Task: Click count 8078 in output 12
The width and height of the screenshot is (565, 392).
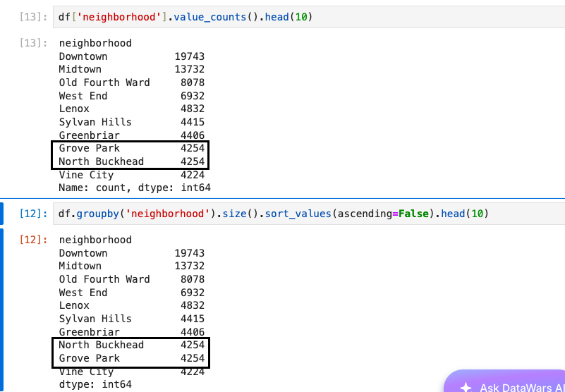Action: [x=193, y=279]
